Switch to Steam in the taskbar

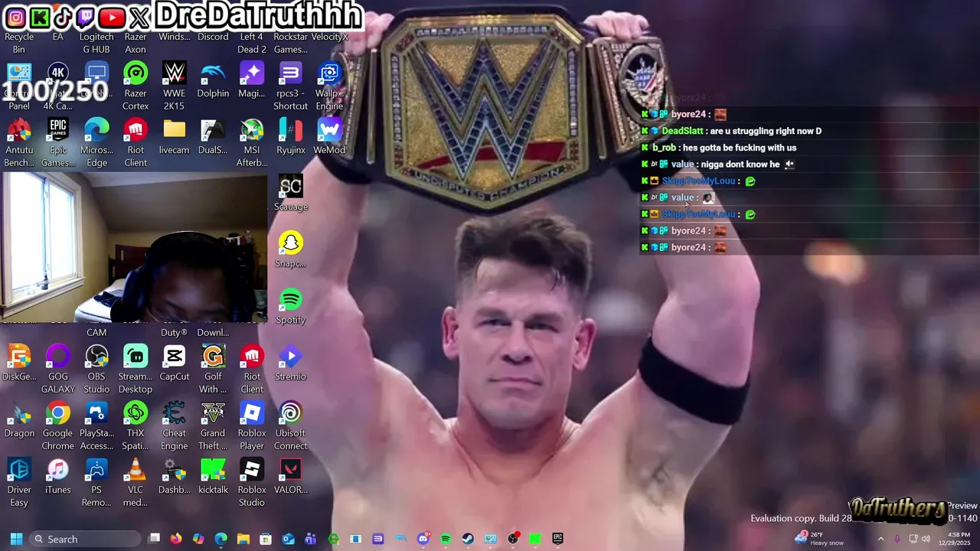coord(468,539)
